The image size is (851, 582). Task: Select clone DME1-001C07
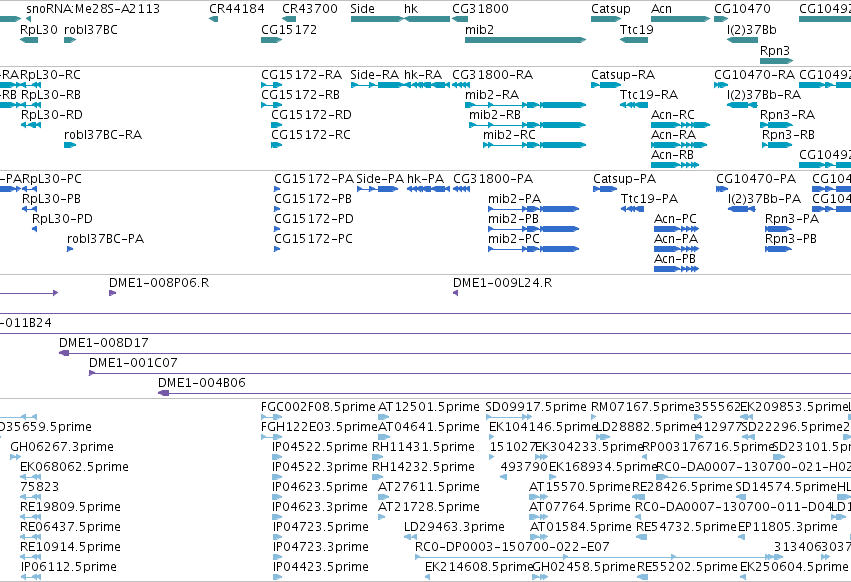tap(133, 363)
